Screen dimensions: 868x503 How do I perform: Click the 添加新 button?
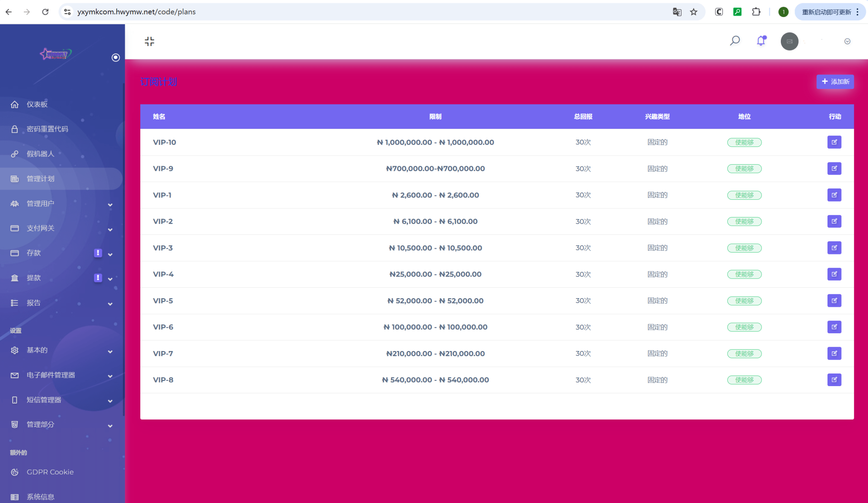835,82
